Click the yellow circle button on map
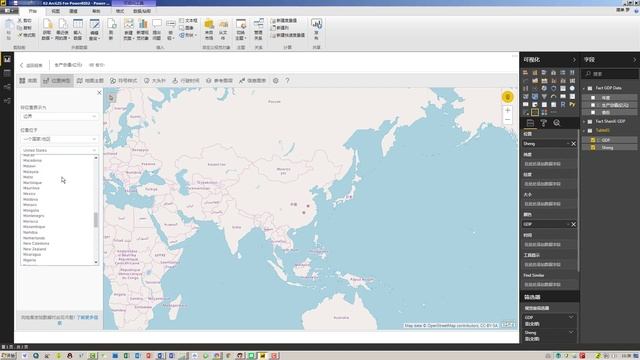The height and width of the screenshot is (360, 640). (x=507, y=97)
